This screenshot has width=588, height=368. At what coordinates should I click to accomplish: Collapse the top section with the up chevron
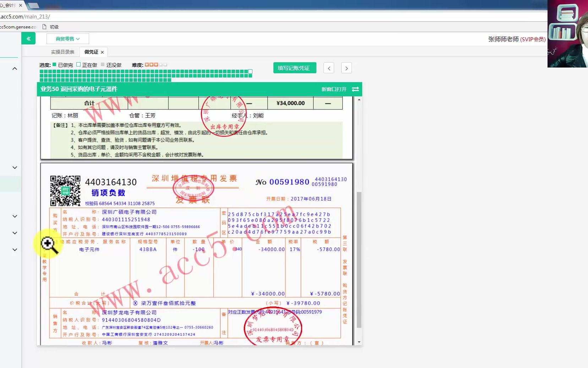[x=15, y=68]
